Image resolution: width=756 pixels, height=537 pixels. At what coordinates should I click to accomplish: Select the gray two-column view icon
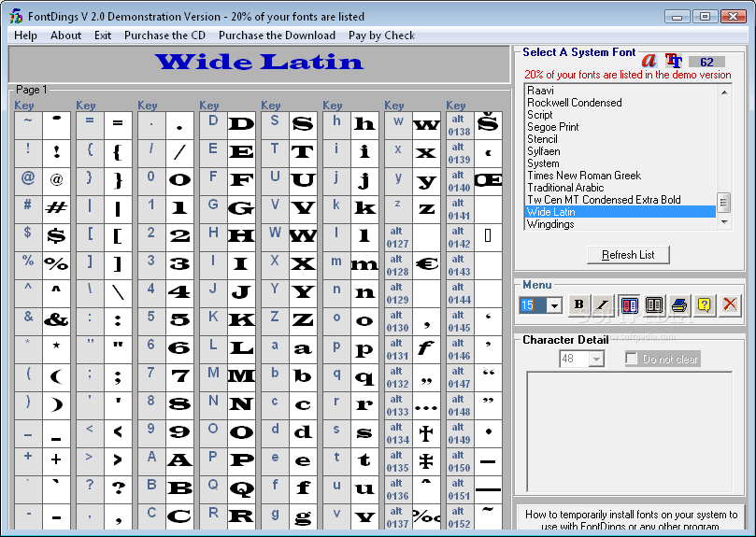point(654,304)
